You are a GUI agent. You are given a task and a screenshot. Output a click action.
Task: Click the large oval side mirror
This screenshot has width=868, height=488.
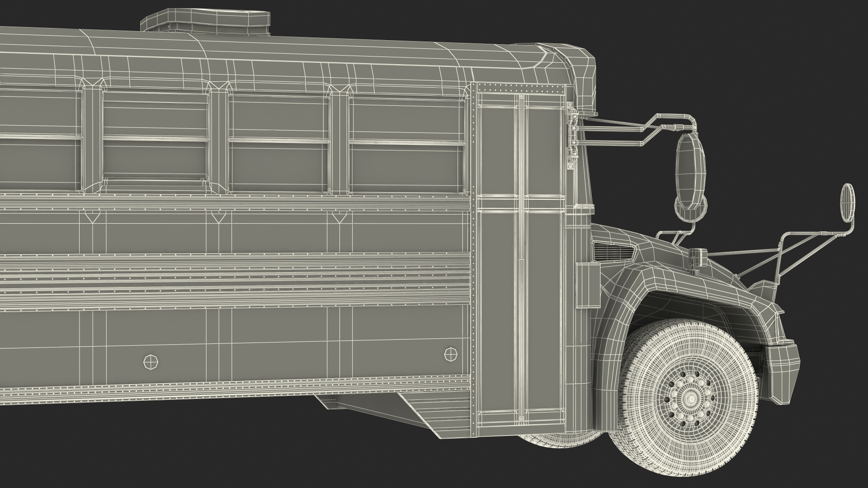691,172
